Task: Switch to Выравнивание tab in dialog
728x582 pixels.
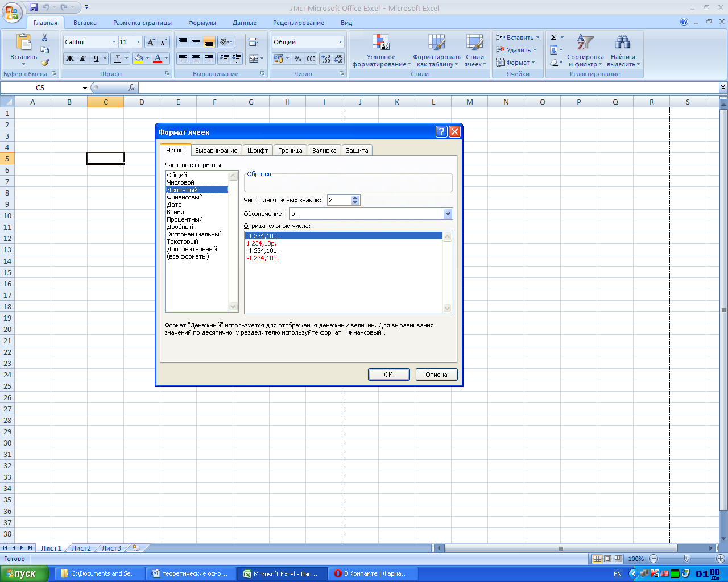Action: [216, 151]
